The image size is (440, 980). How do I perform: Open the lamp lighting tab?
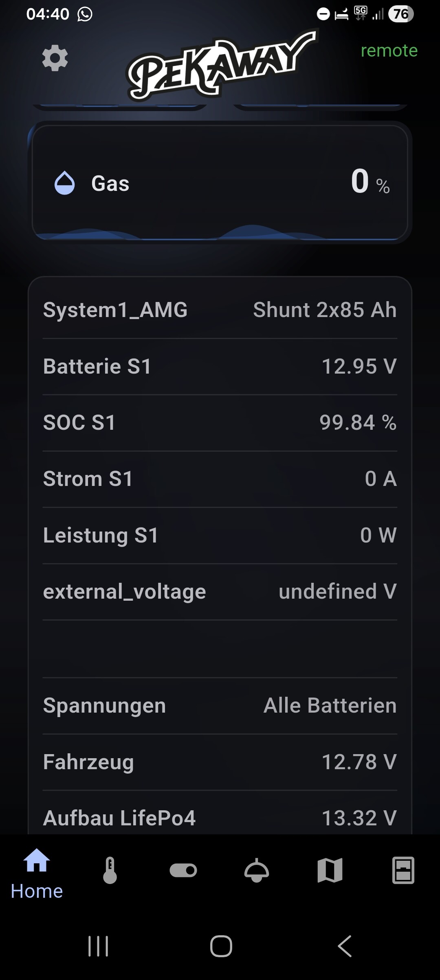pyautogui.click(x=257, y=871)
